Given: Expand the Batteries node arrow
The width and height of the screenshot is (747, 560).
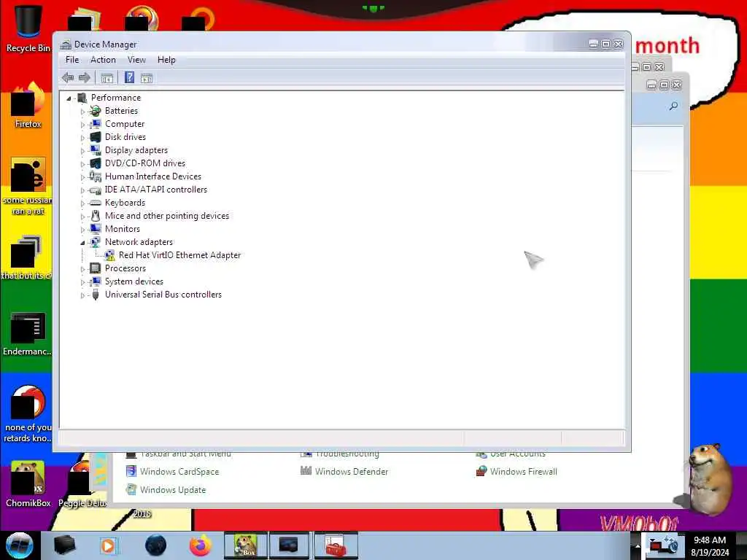Looking at the screenshot, I should (x=82, y=112).
